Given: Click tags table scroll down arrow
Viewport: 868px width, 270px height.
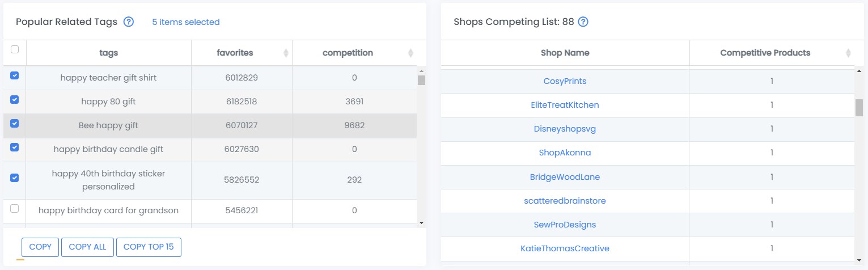Looking at the screenshot, I should 421,223.
